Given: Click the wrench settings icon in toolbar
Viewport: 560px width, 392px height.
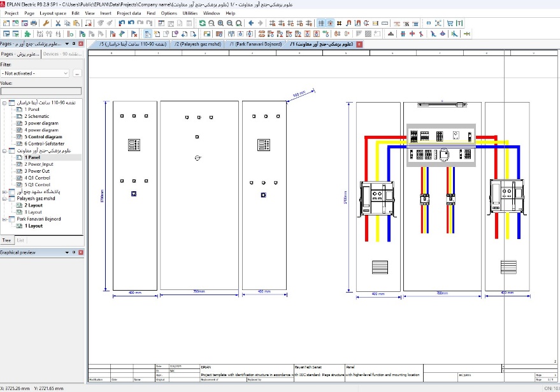Looking at the screenshot, I should [x=46, y=23].
